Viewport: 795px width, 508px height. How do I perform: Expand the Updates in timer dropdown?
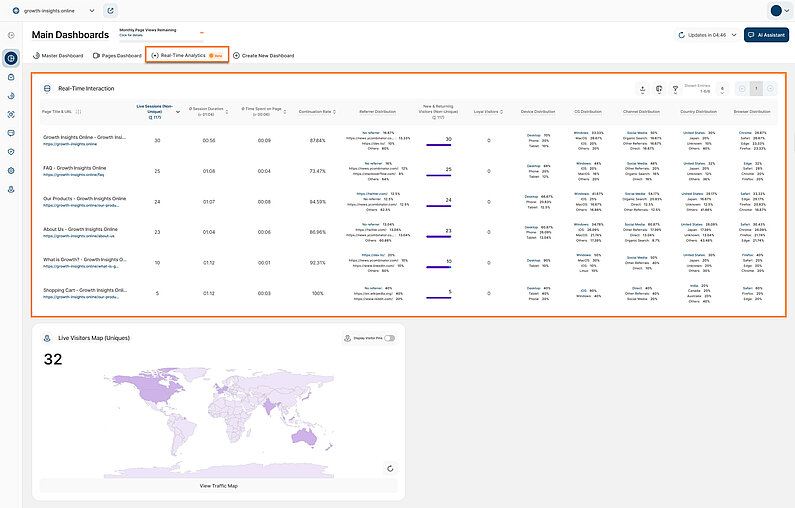click(734, 35)
